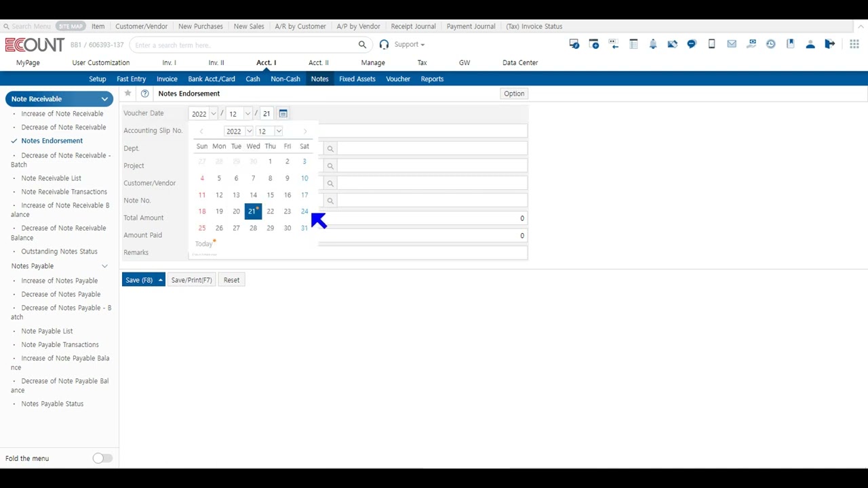
Task: Open the Data Center menu
Action: 520,62
